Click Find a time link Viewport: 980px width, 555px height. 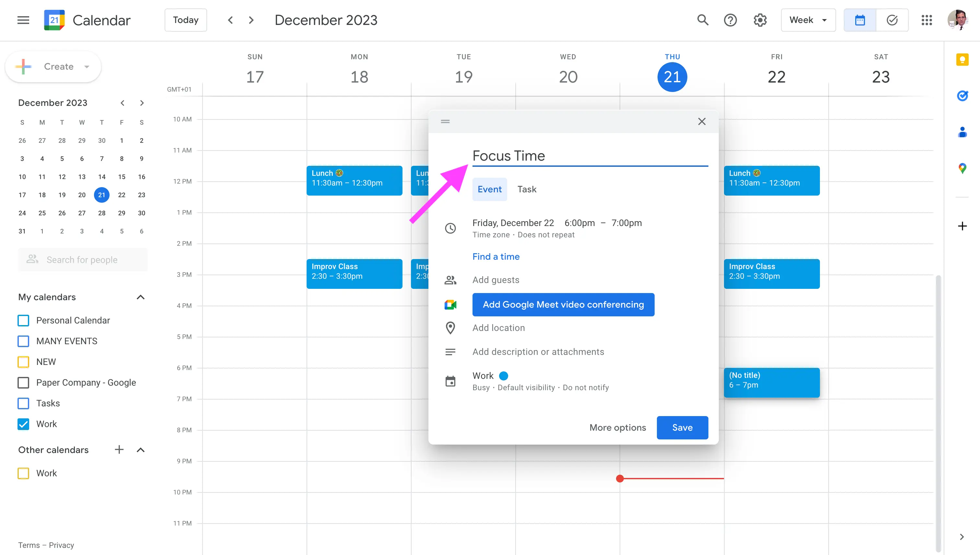[496, 256]
